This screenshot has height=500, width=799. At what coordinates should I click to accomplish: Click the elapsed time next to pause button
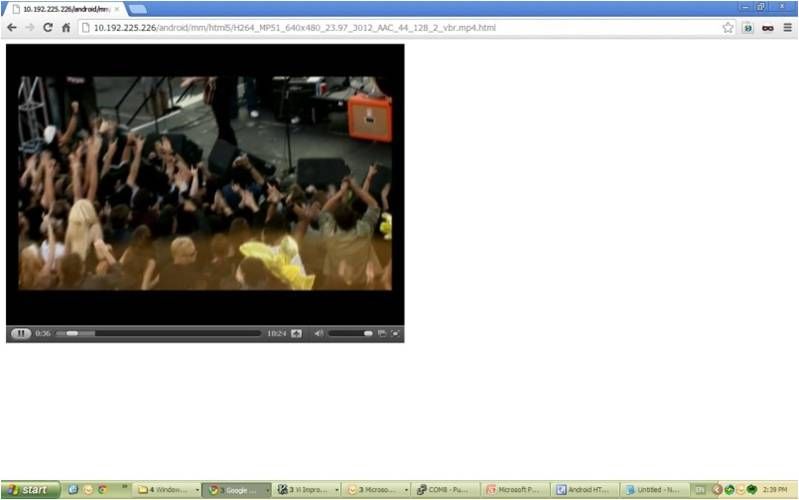click(x=43, y=333)
